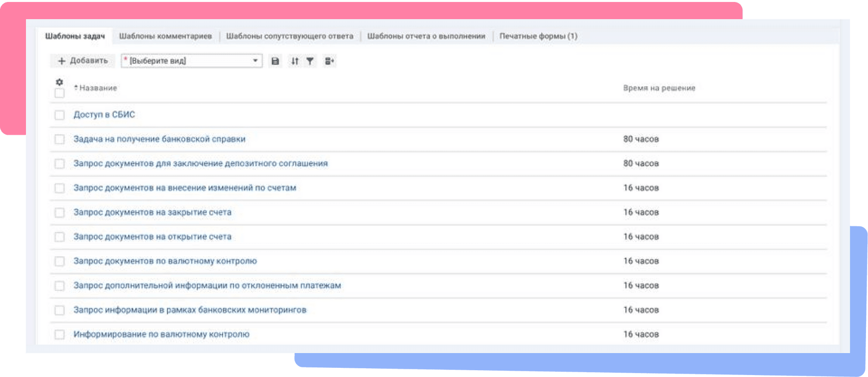Click the Время на решение column header
This screenshot has height=377, width=868.
[659, 88]
